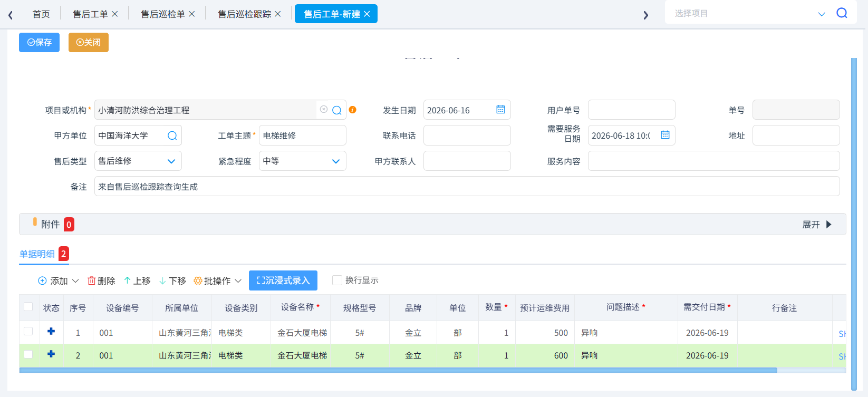Switch to the 售后巡检单 tab
Viewport: 868px width, 397px height.
pyautogui.click(x=163, y=14)
